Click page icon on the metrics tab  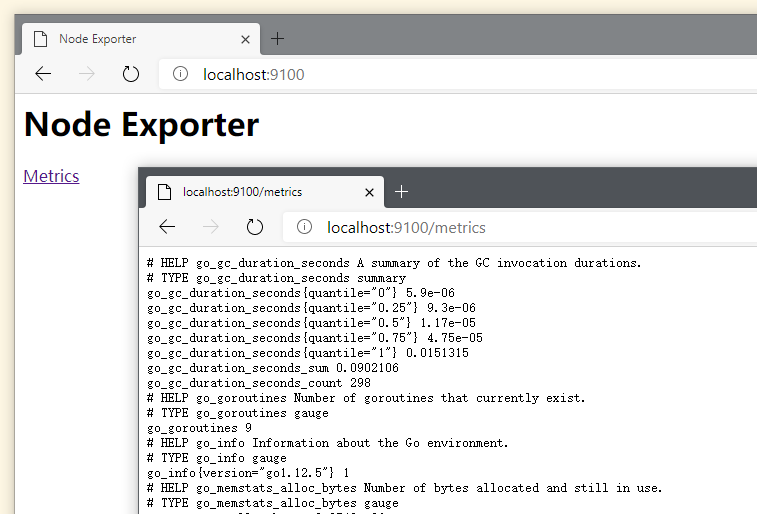click(165, 192)
